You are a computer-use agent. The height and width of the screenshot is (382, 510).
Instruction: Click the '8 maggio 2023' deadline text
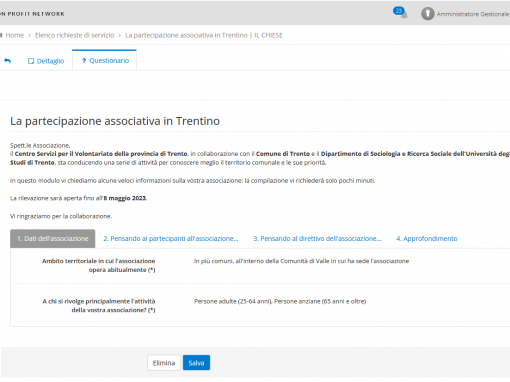point(125,198)
